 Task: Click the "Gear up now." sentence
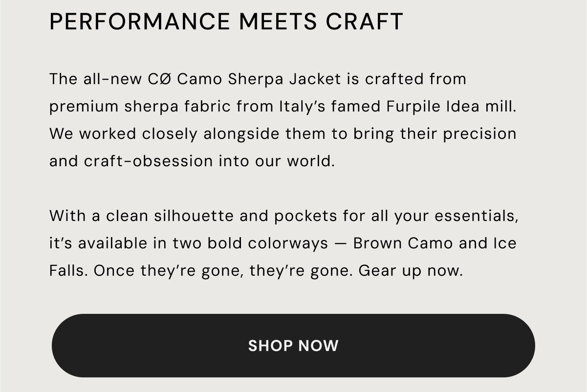[x=411, y=271]
